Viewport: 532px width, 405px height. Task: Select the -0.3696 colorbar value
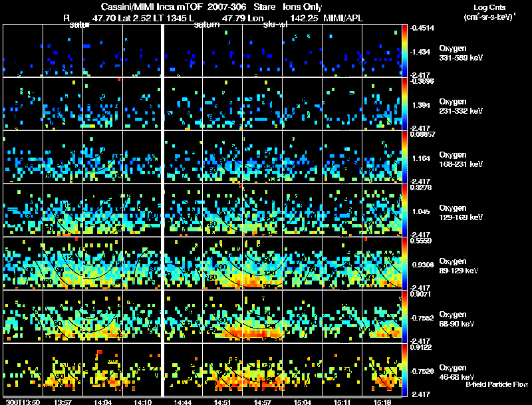(x=422, y=81)
